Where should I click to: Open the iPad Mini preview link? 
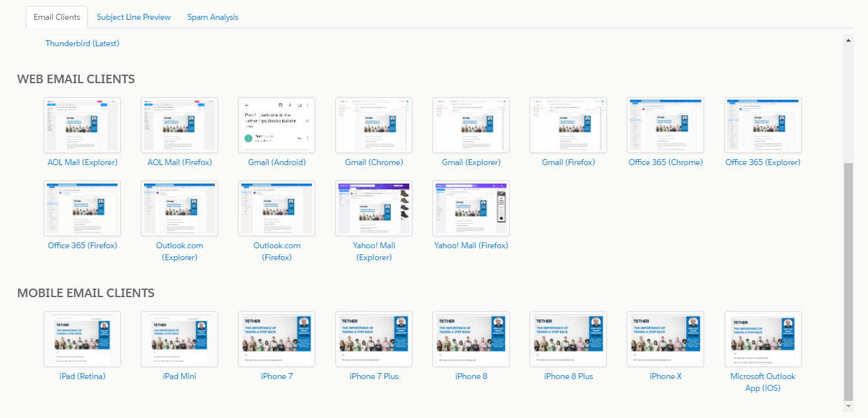point(179,376)
